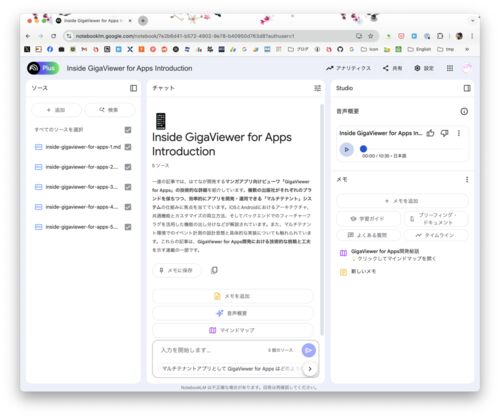This screenshot has height=418, width=500.
Task: Uncheck inside-gigaviewer-for-apps-4 source checkbox
Action: (128, 207)
